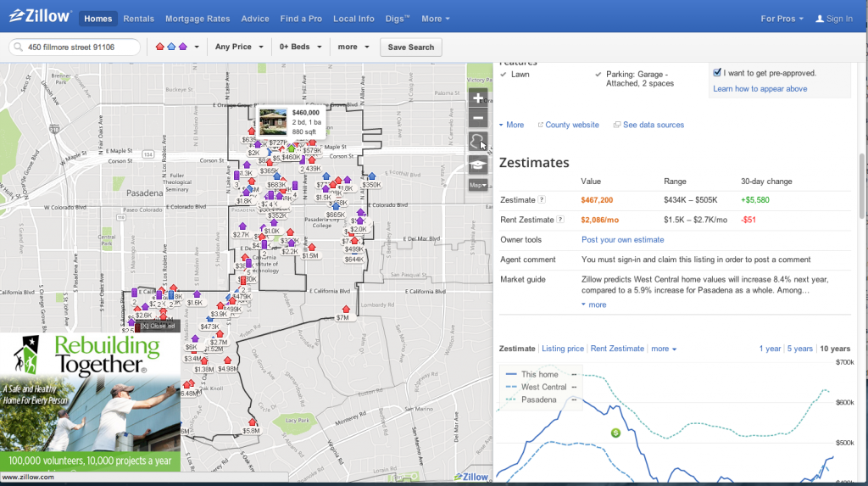Click the $665K blue home marker
This screenshot has height=486, width=868.
pyautogui.click(x=336, y=207)
